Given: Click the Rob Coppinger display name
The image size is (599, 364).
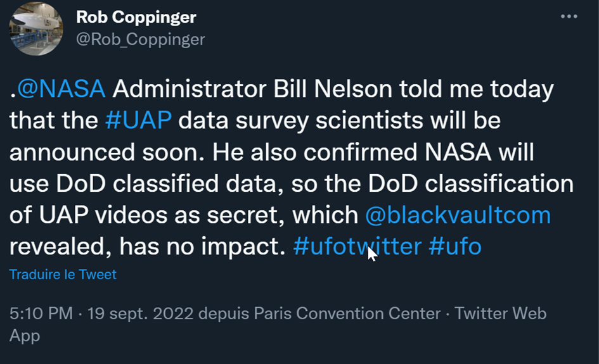Looking at the screenshot, I should (x=136, y=17).
